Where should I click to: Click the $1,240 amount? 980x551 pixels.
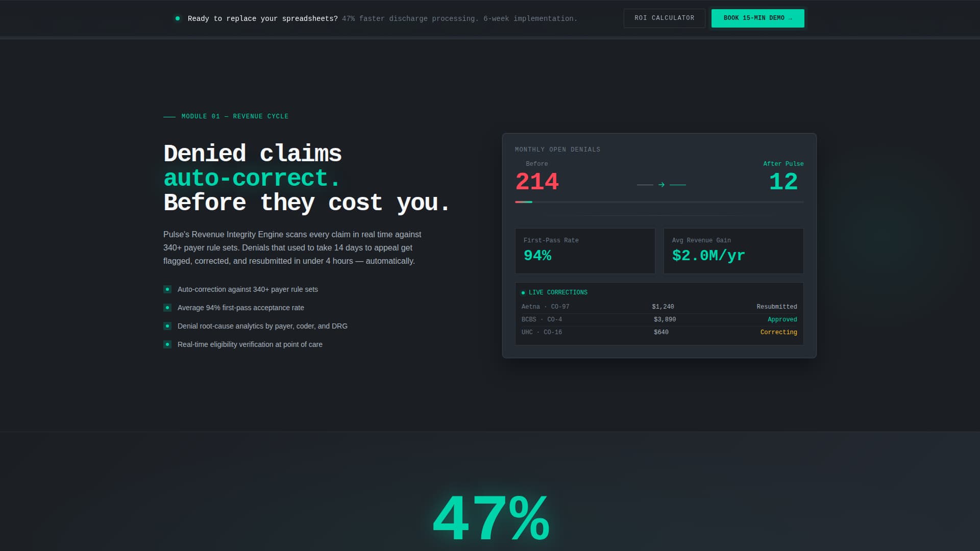point(663,307)
